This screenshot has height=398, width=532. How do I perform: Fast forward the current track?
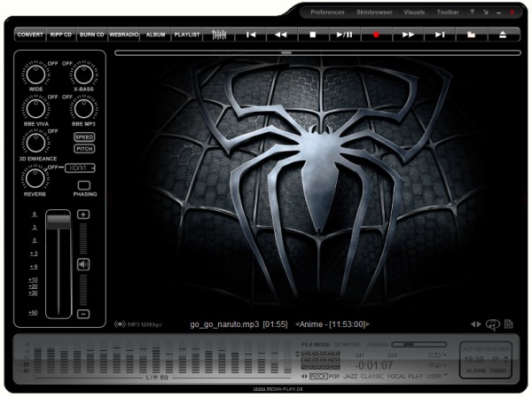click(x=408, y=35)
